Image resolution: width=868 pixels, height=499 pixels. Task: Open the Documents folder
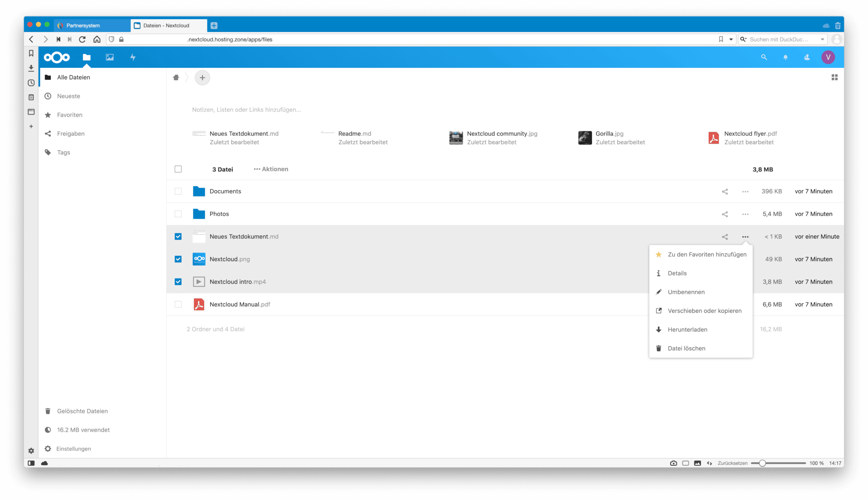(x=225, y=191)
